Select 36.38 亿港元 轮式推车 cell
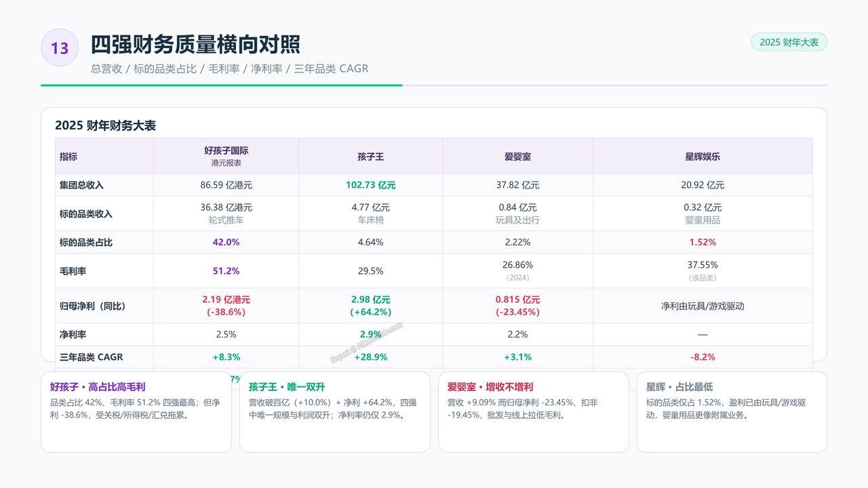Image resolution: width=868 pixels, height=488 pixels. click(x=226, y=213)
